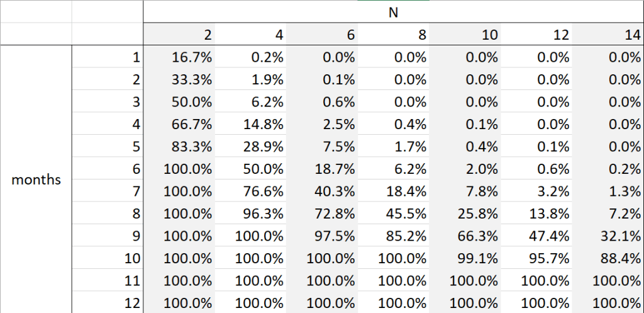Select the N header cell
Viewport: 644px width, 313px height.
point(393,12)
